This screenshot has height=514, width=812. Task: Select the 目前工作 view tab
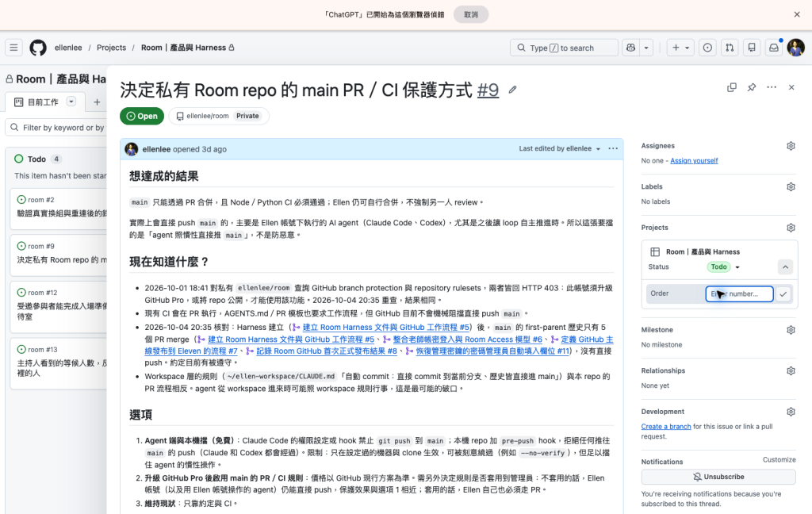[44, 102]
